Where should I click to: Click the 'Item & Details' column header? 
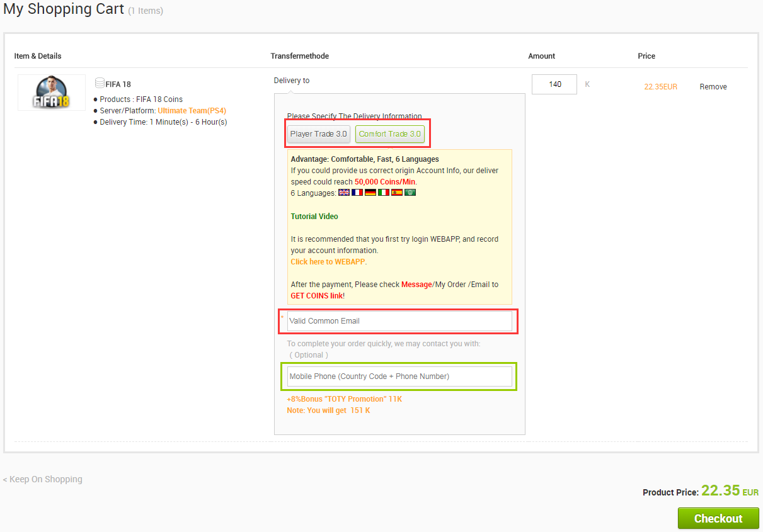[x=38, y=56]
